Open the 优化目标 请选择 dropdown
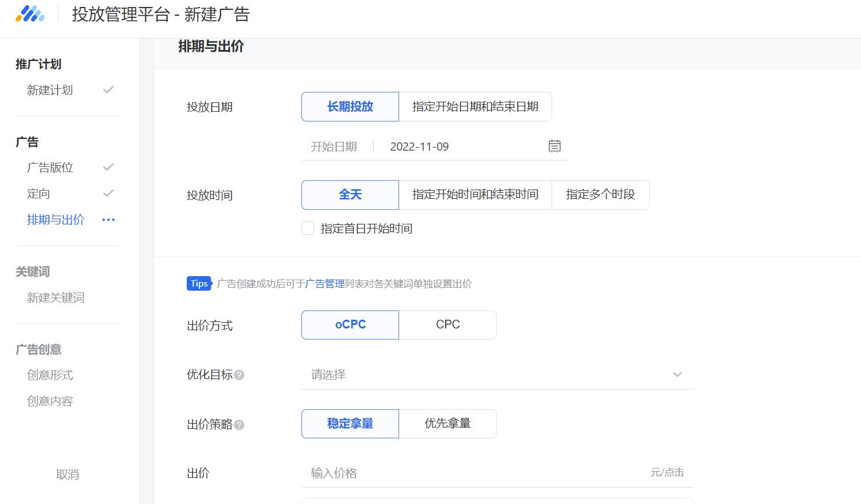Viewport: 861px width, 504px height. click(x=489, y=375)
